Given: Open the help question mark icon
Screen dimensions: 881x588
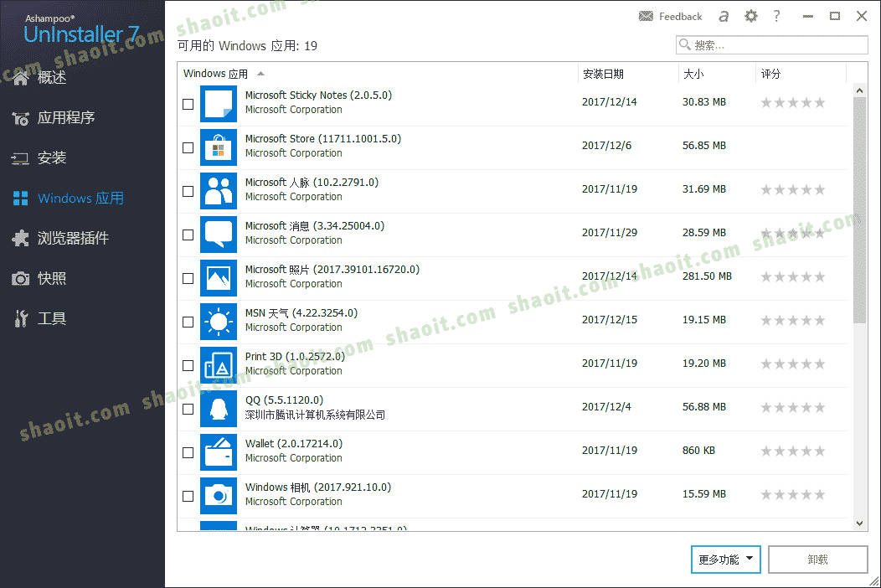Looking at the screenshot, I should point(776,16).
